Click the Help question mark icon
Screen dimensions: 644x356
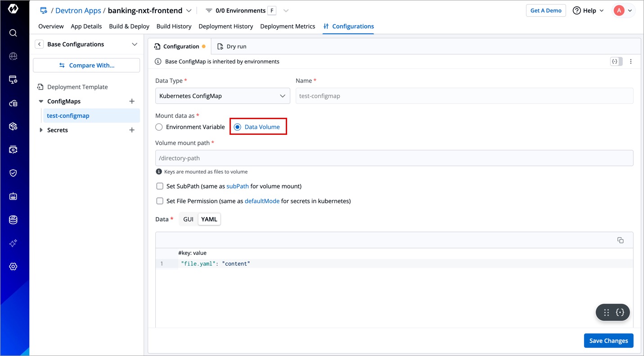[x=576, y=11]
